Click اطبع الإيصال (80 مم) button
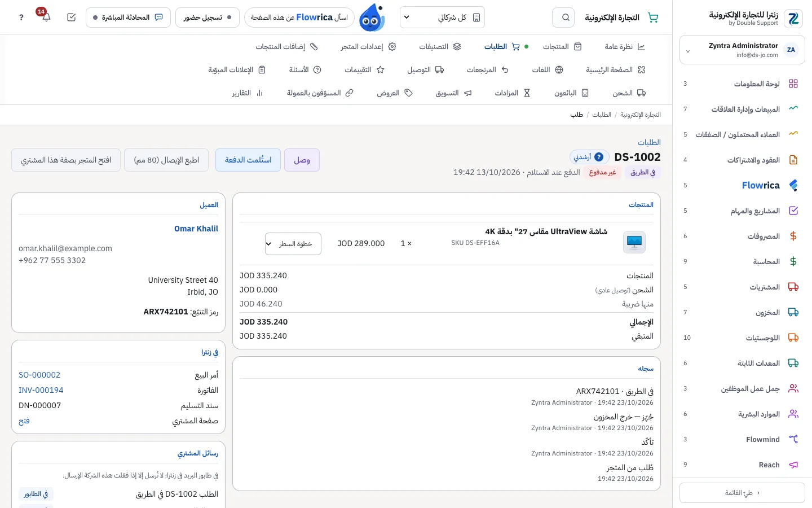812x508 pixels. pos(166,160)
